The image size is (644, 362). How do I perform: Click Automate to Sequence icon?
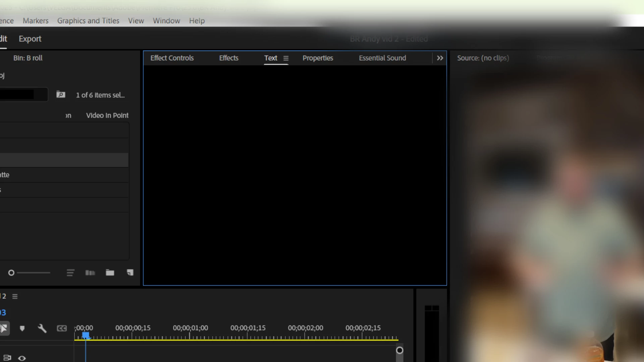click(x=90, y=273)
